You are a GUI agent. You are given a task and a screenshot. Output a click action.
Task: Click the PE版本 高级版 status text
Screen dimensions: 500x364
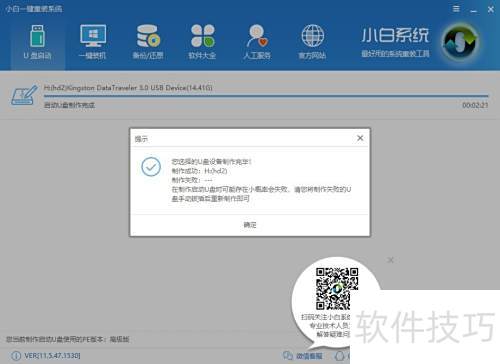[x=68, y=339]
